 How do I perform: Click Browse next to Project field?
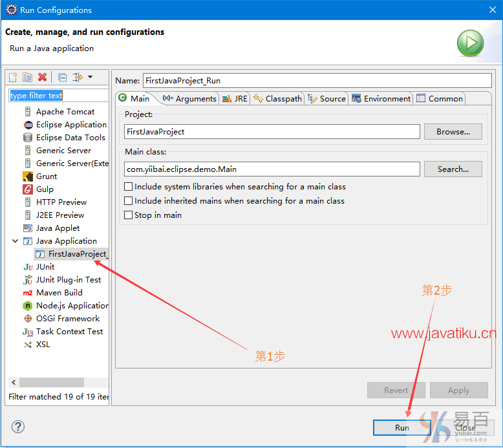tap(453, 132)
